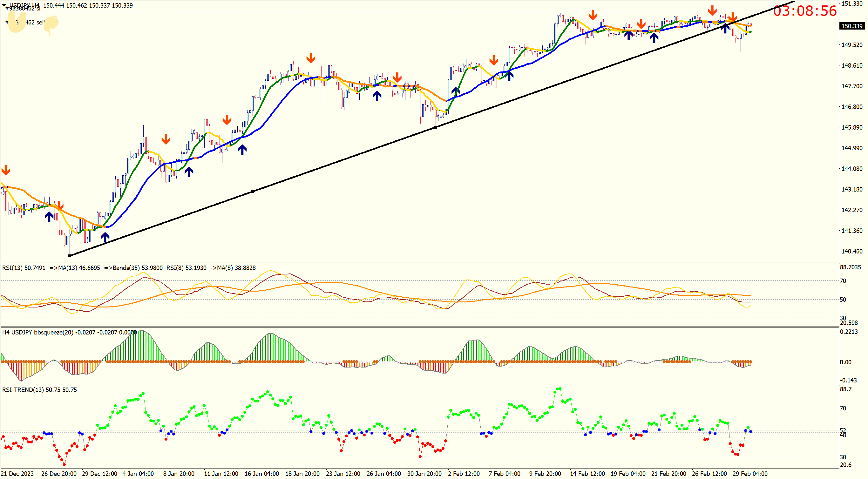Select the trendline's starting anchor point
868x479 pixels.
coord(70,256)
